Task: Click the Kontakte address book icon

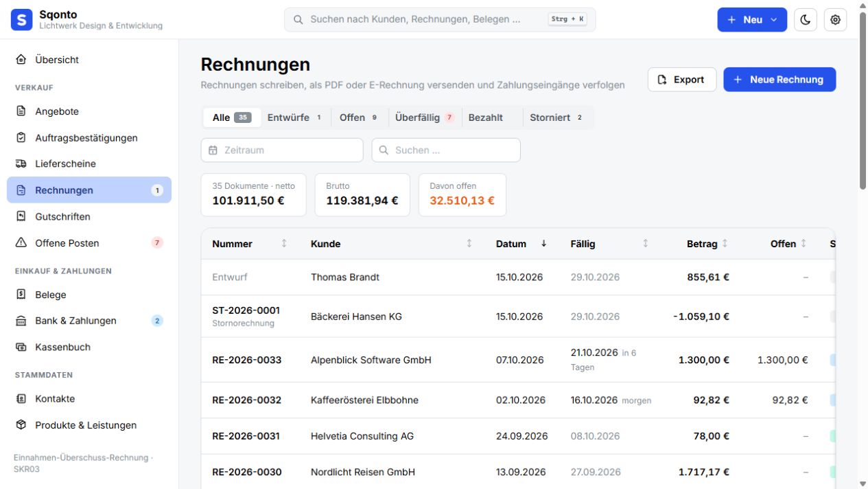Action: [21, 398]
